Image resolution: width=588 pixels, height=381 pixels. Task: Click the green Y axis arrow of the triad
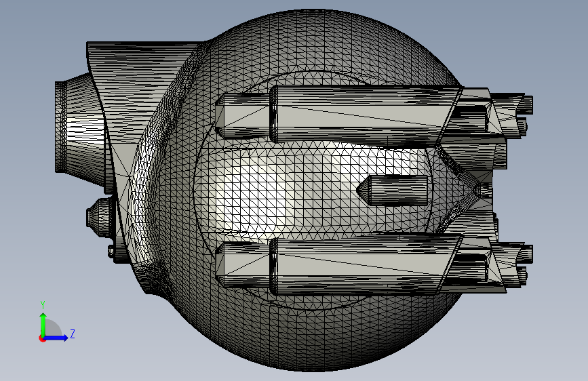[x=43, y=324]
